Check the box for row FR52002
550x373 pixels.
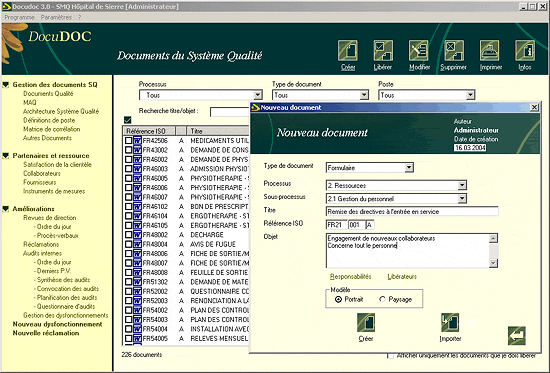pos(128,291)
